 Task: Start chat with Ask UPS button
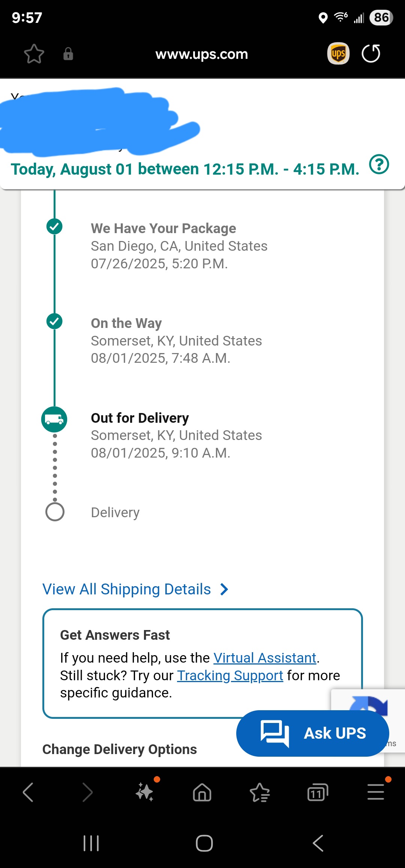click(x=313, y=733)
